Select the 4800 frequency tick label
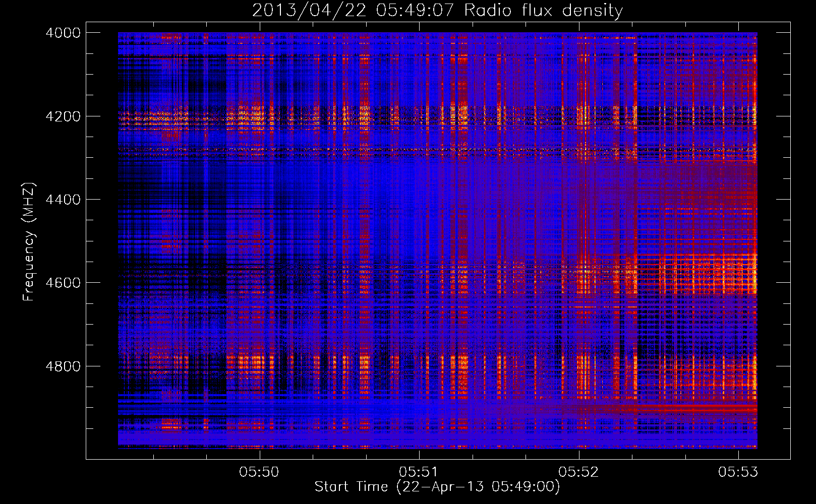816x504 pixels. 63,366
